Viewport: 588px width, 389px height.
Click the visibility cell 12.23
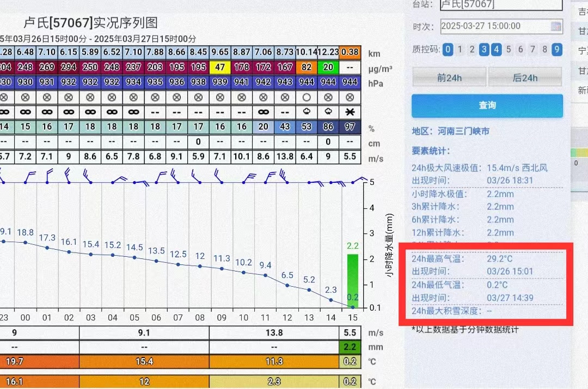(x=328, y=52)
